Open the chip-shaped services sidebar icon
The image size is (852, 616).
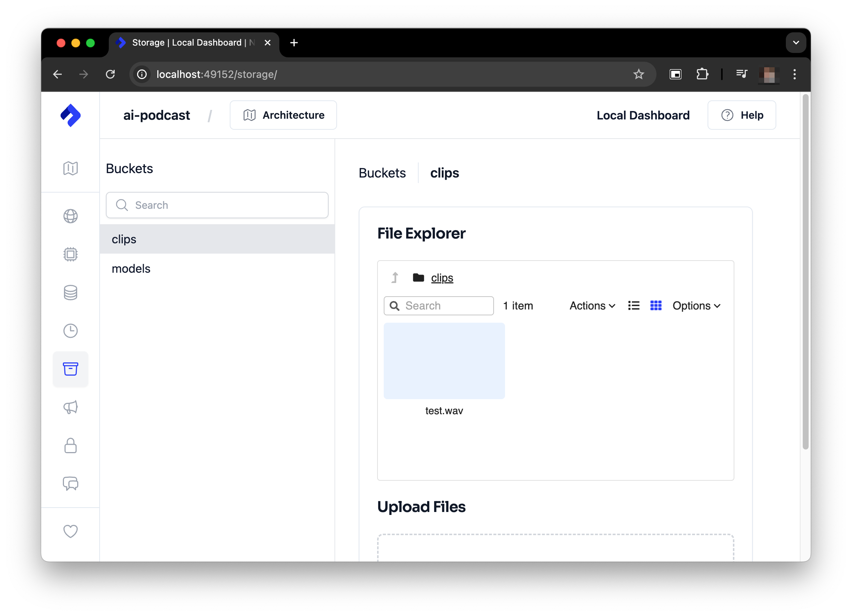tap(71, 254)
